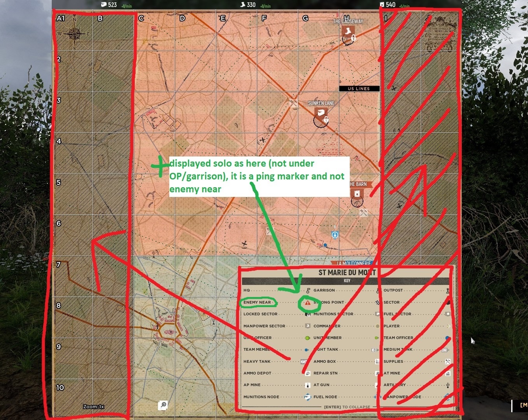Click the Fuel Sector icon in key
The image size is (528, 420).
coord(448,314)
